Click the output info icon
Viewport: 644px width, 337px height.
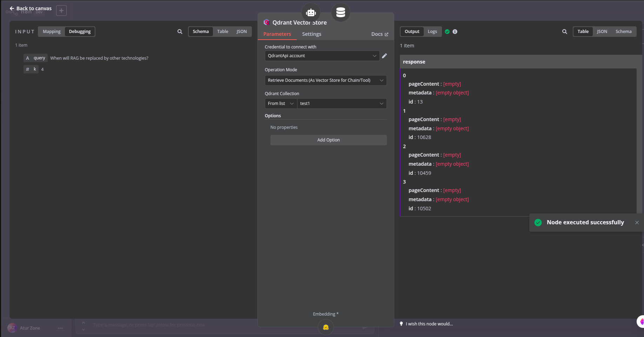pyautogui.click(x=455, y=32)
